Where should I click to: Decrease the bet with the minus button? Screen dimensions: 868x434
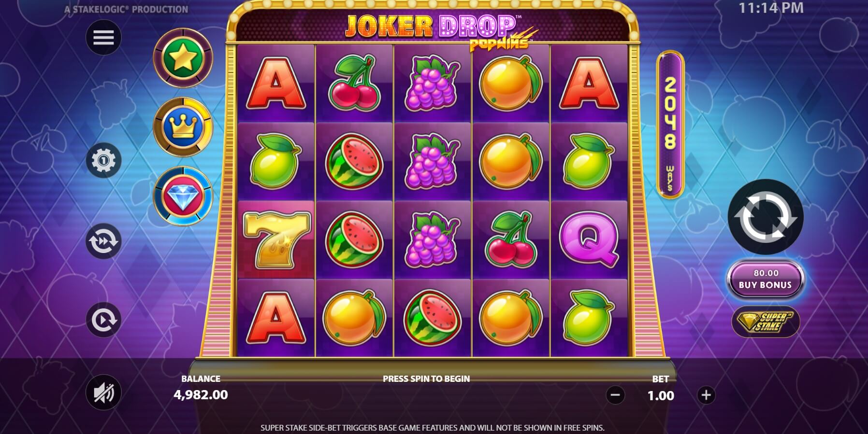[x=615, y=395]
